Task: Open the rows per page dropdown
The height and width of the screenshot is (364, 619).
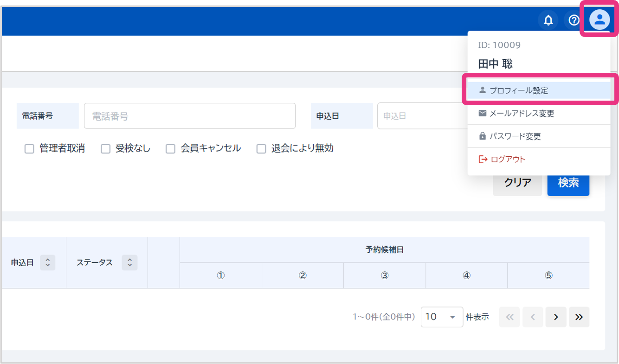Action: point(441,317)
